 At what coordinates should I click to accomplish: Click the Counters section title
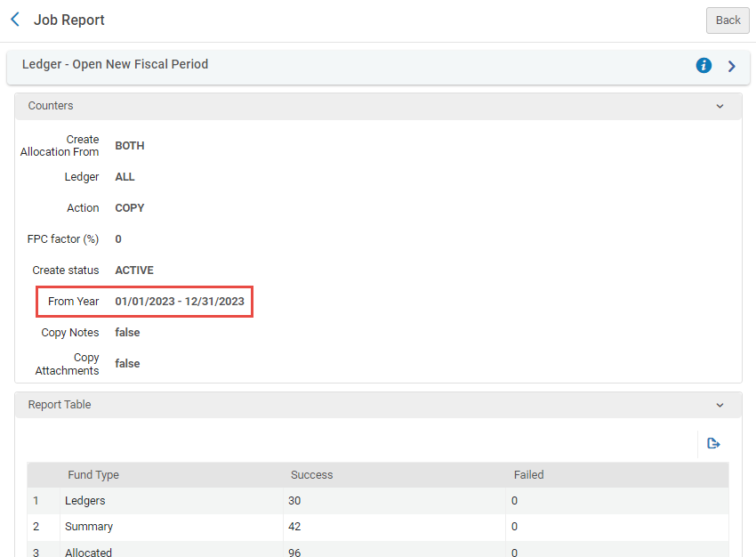point(51,106)
